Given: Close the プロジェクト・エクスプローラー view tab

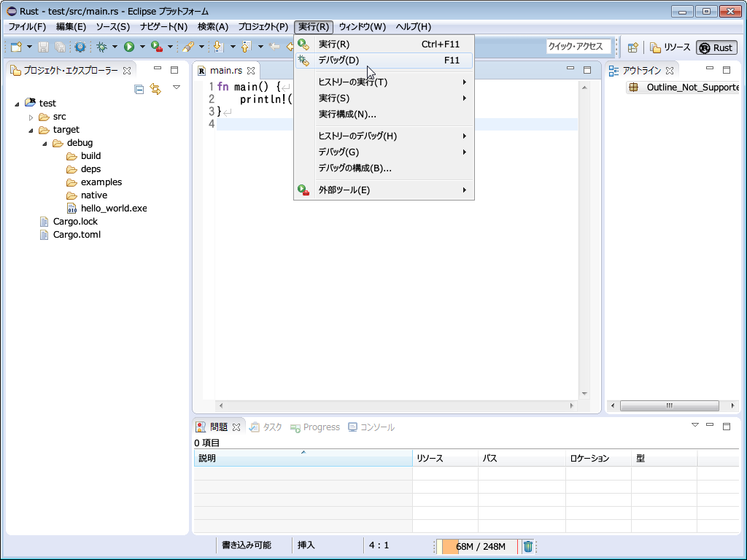Looking at the screenshot, I should pyautogui.click(x=127, y=71).
